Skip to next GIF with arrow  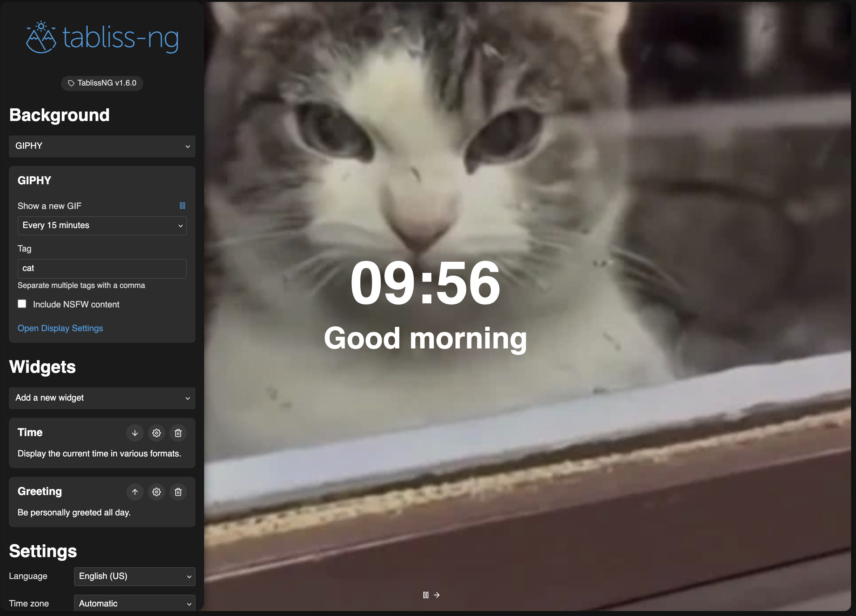point(437,595)
